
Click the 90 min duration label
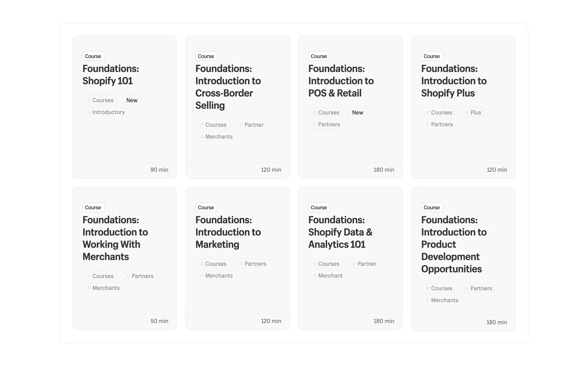coord(159,170)
